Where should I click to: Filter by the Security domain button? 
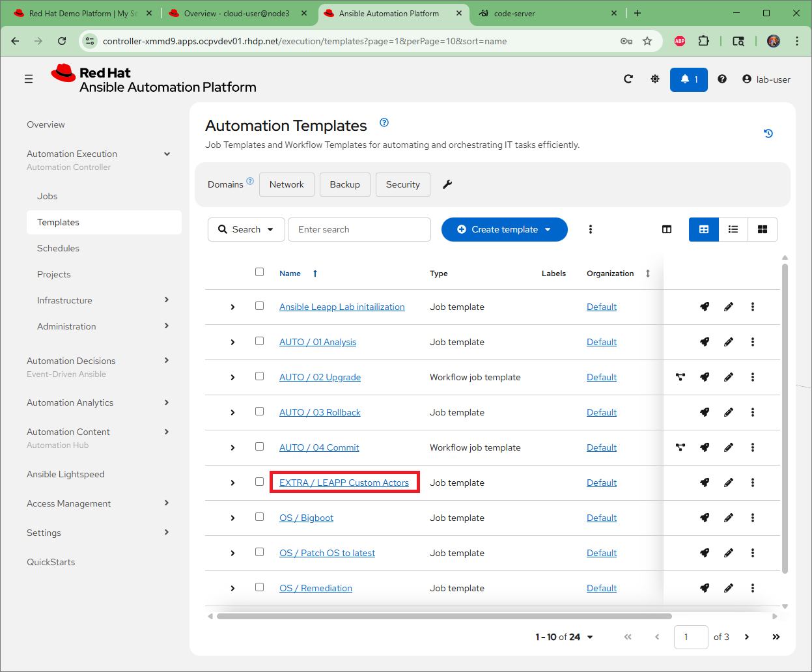403,184
